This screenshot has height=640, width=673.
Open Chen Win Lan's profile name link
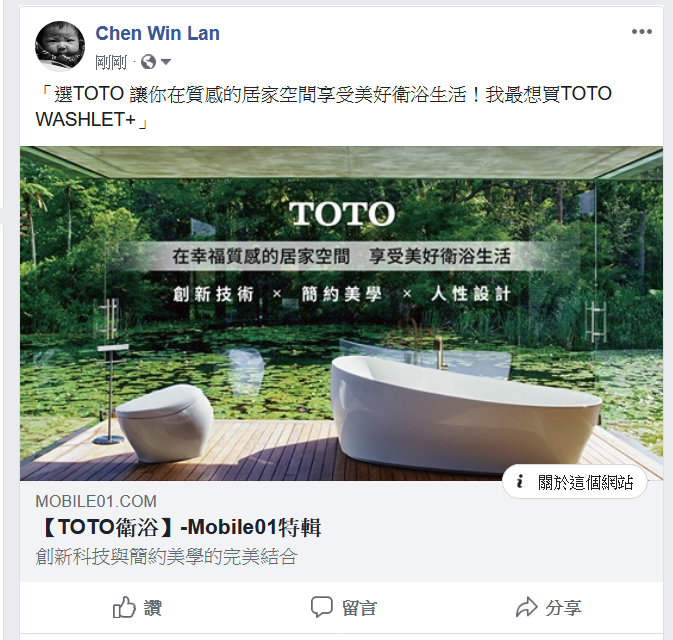158,33
